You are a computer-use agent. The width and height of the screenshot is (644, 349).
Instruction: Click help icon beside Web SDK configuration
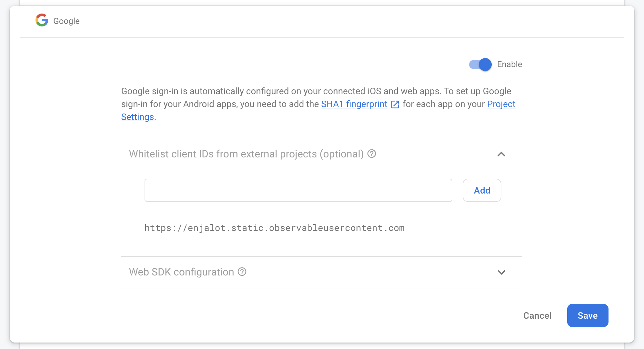(242, 272)
